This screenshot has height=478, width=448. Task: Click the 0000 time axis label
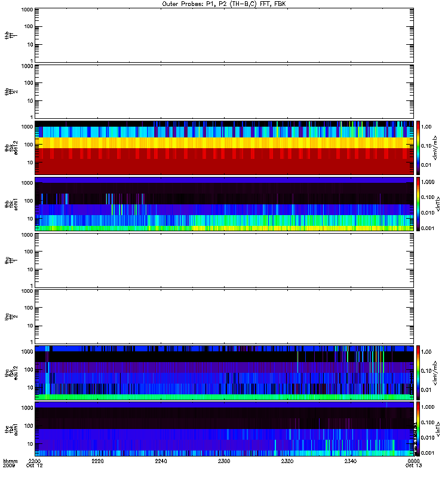coord(413,461)
